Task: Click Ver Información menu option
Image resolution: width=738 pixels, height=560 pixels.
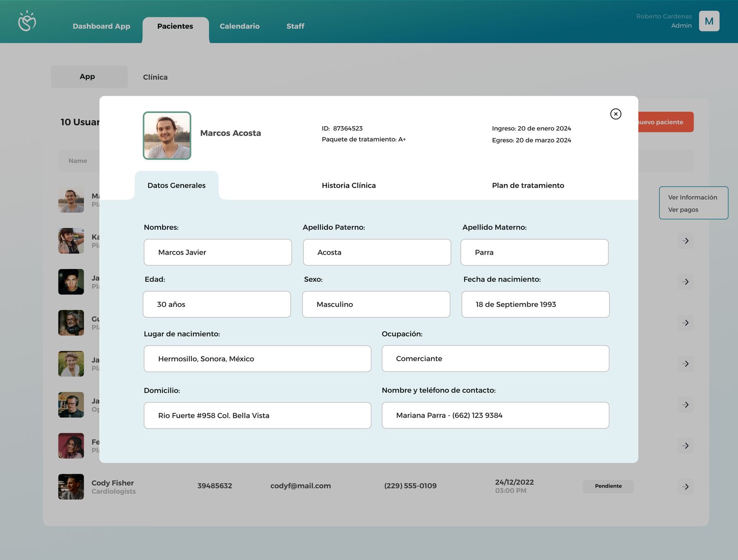Action: pos(692,197)
